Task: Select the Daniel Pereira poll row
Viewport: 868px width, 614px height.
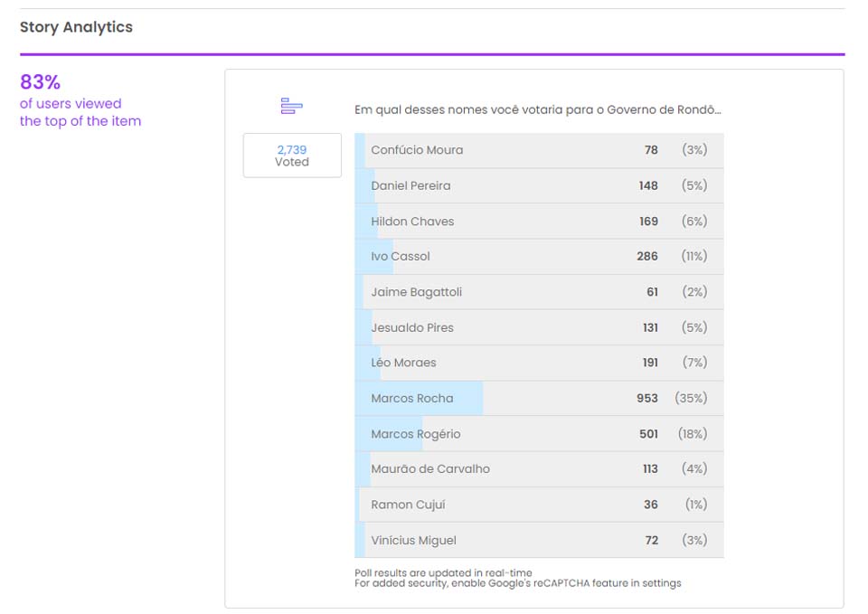Action: tap(539, 185)
